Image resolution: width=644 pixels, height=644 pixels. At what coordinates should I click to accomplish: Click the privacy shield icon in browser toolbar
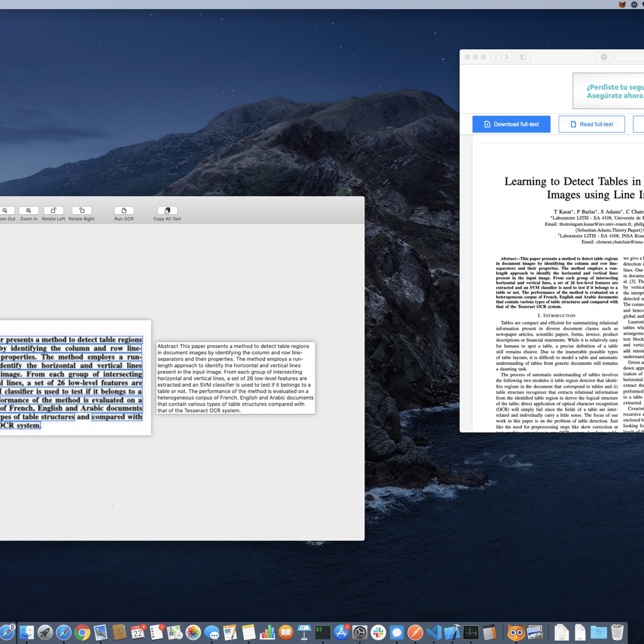(604, 57)
